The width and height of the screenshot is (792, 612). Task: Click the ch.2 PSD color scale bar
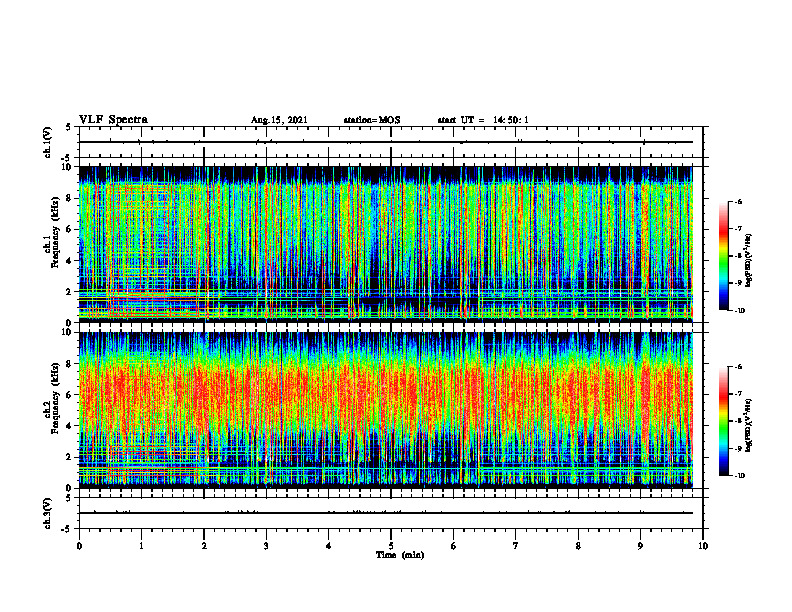(724, 421)
